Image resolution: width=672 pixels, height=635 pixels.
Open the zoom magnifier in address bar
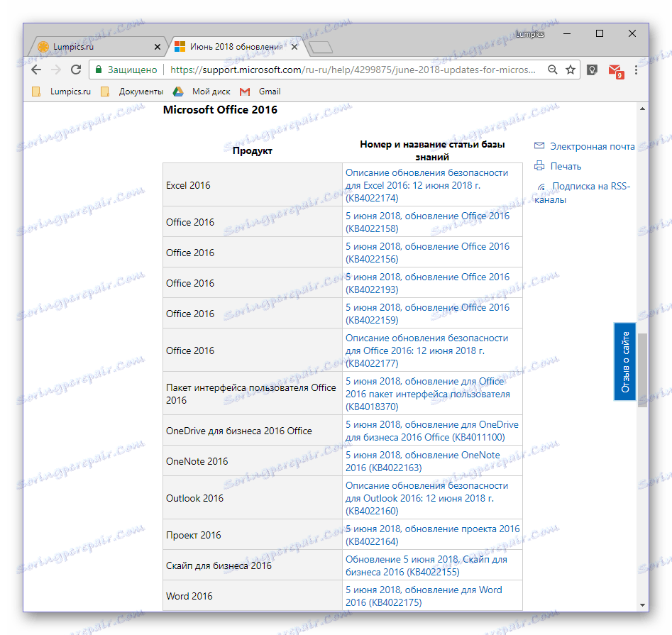click(x=552, y=70)
